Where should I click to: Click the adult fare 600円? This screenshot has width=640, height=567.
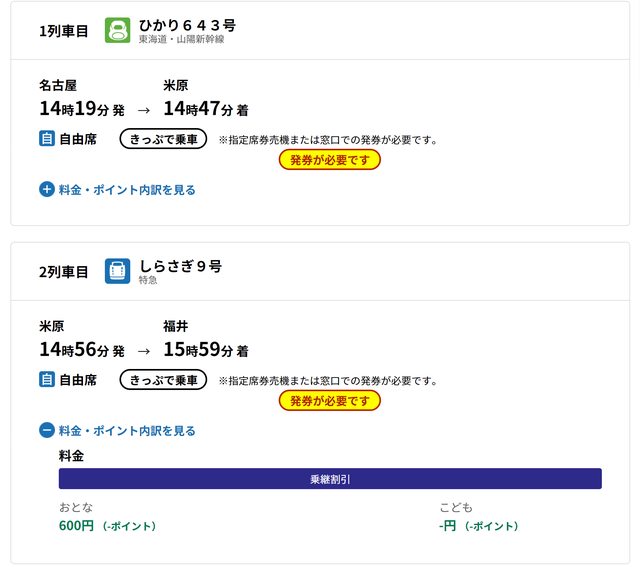76,526
